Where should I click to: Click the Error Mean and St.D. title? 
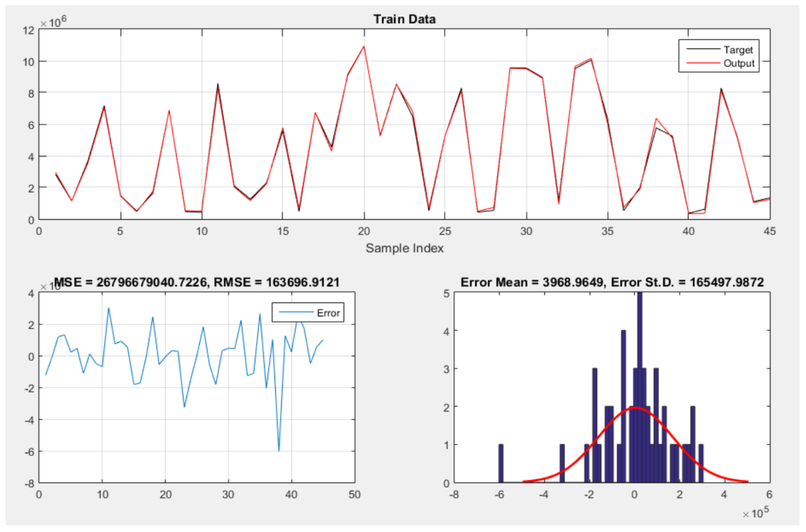[612, 282]
